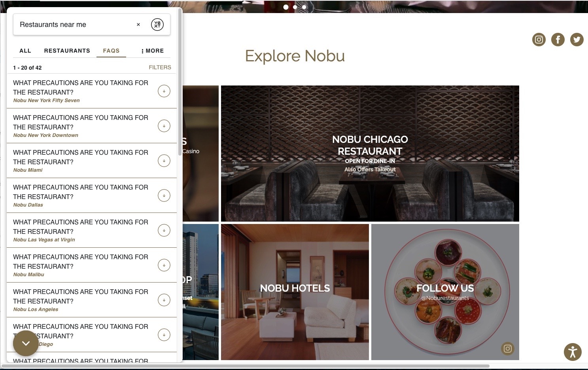
Task: Open the FILTERS link
Action: point(160,67)
